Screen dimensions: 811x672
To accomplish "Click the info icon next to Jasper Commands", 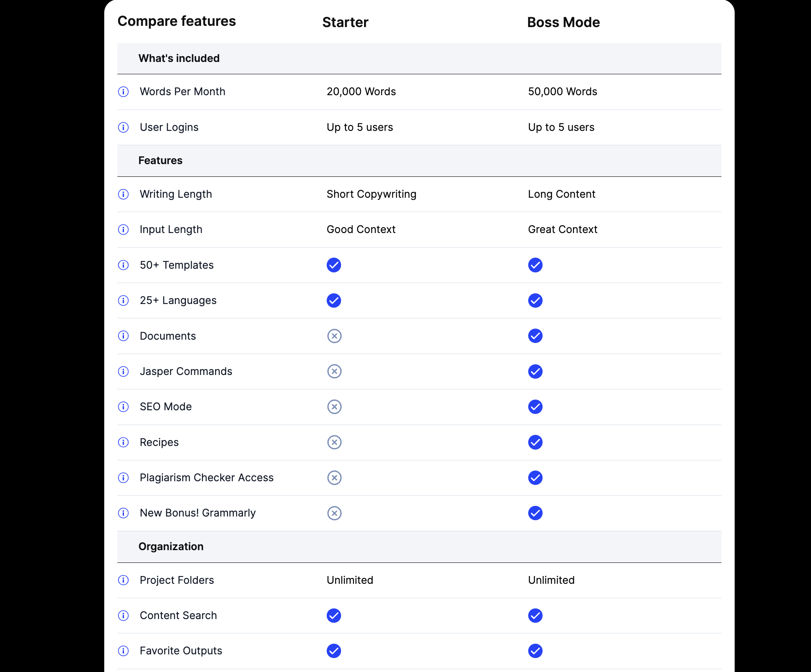I will [x=123, y=371].
